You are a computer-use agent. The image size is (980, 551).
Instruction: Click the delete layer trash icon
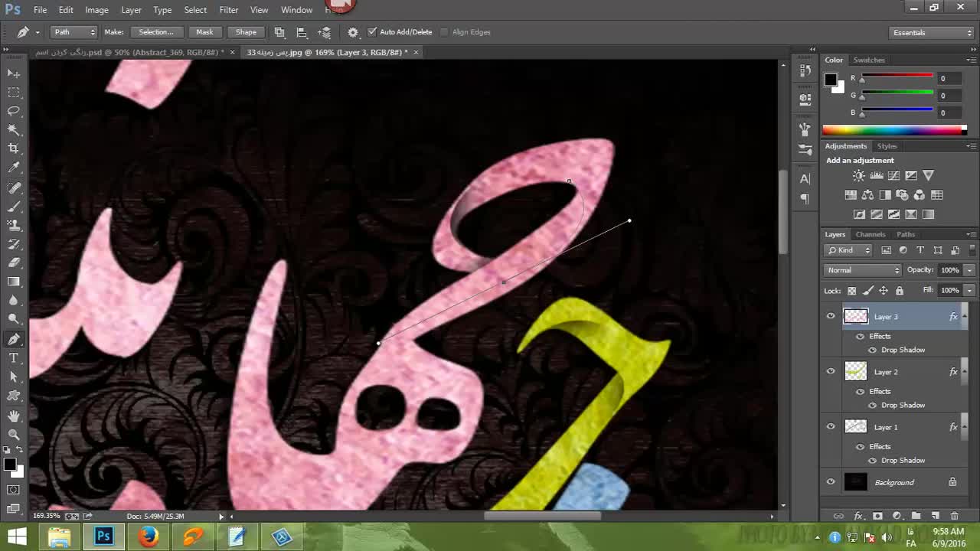tap(954, 516)
